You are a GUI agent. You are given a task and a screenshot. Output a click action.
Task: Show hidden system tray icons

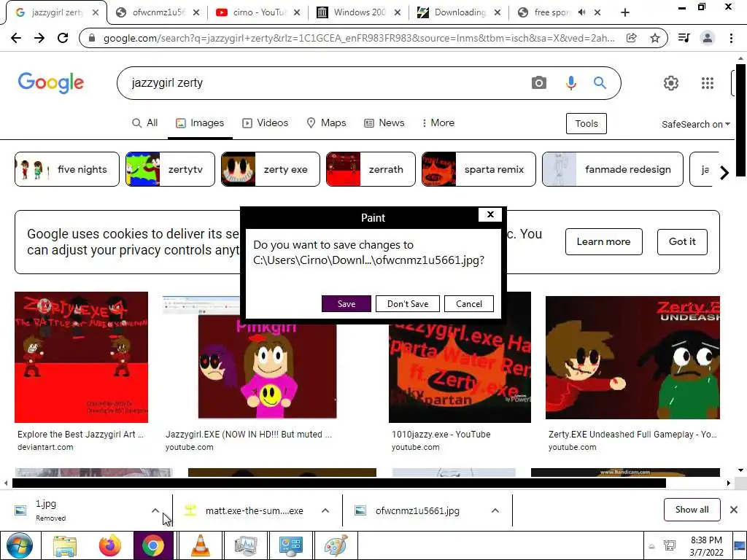pyautogui.click(x=651, y=547)
